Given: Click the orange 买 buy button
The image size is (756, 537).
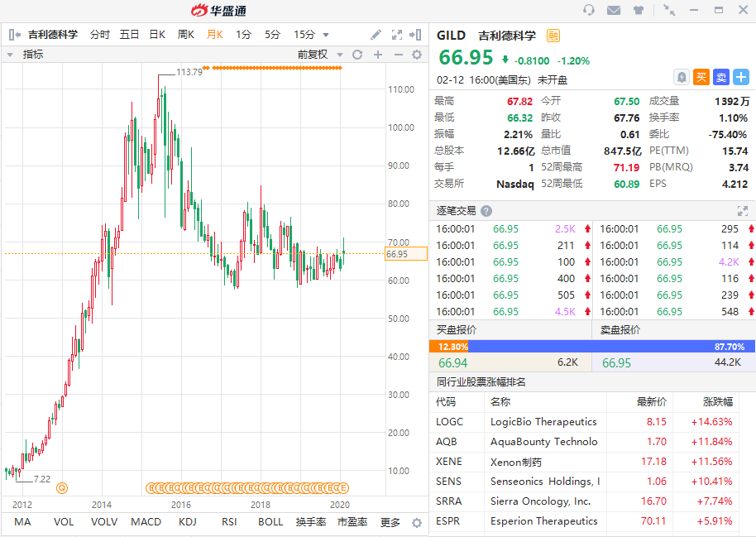Looking at the screenshot, I should 701,77.
